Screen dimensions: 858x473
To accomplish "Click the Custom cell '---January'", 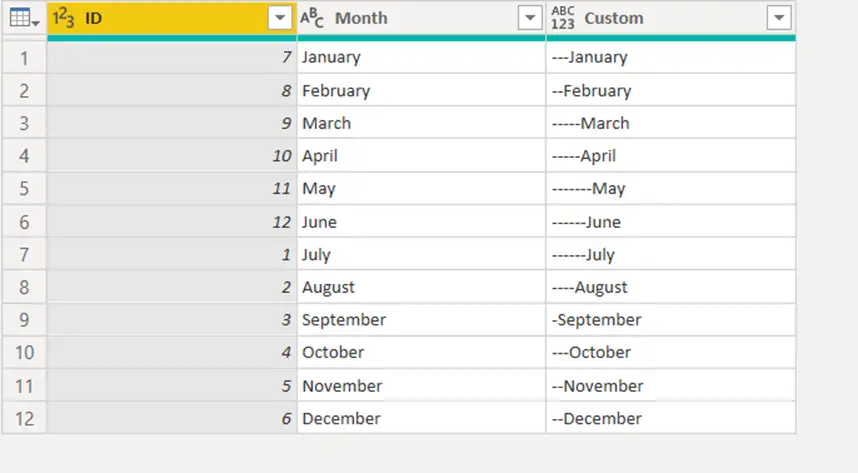I will pos(671,57).
